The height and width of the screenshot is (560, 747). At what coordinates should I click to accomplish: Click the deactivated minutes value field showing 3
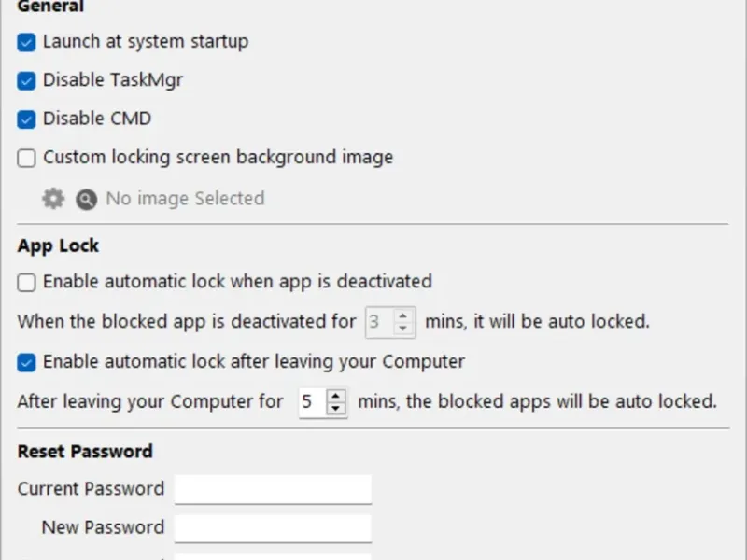coord(377,322)
